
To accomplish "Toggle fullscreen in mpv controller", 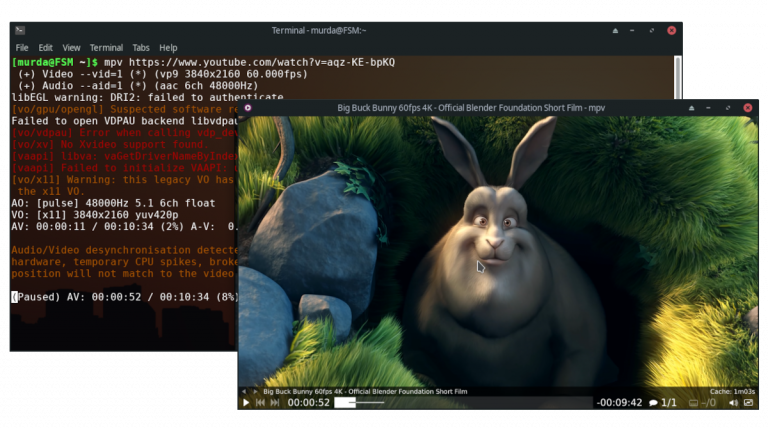I will (x=748, y=403).
